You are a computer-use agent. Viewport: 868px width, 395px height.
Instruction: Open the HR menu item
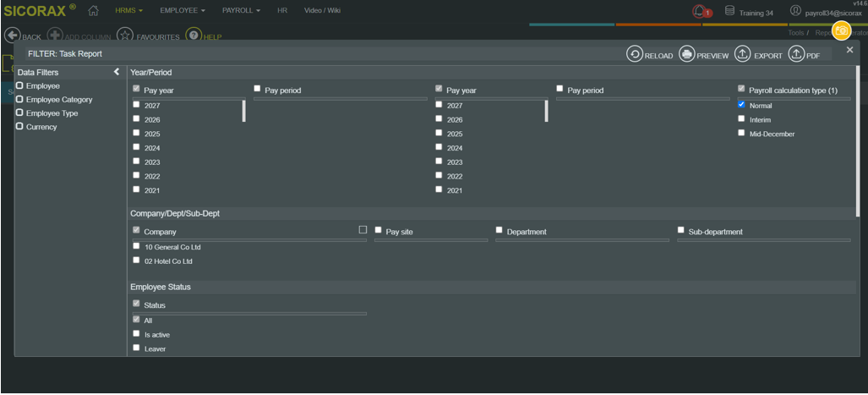tap(282, 10)
